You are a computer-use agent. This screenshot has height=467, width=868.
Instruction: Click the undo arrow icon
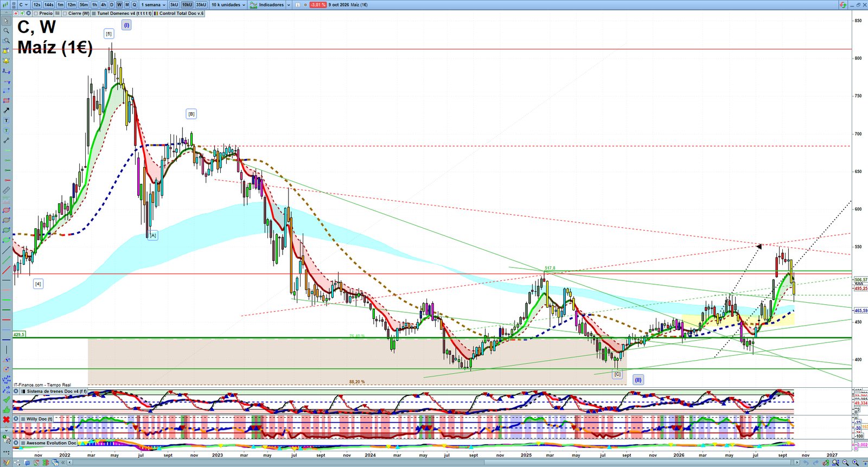[x=806, y=463]
